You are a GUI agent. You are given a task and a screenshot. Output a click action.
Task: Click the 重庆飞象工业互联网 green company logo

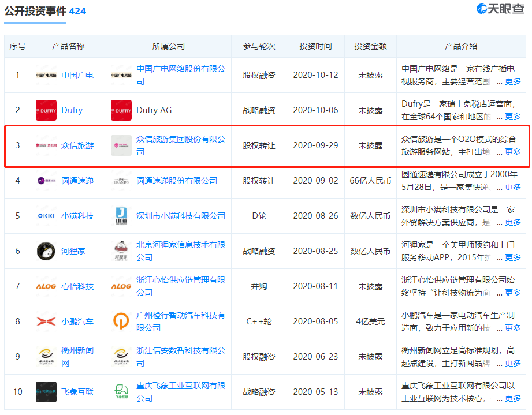121,392
